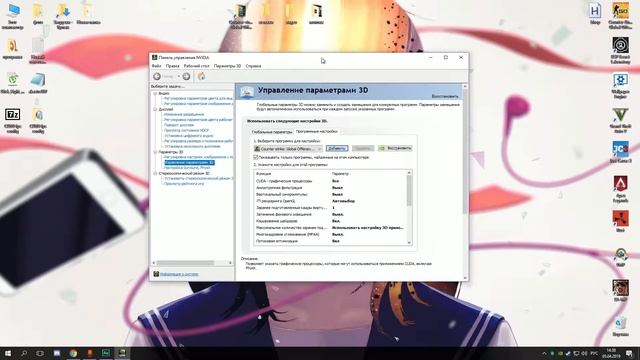Click task tree horizontal scrollbar
The image size is (640, 360).
click(x=185, y=263)
